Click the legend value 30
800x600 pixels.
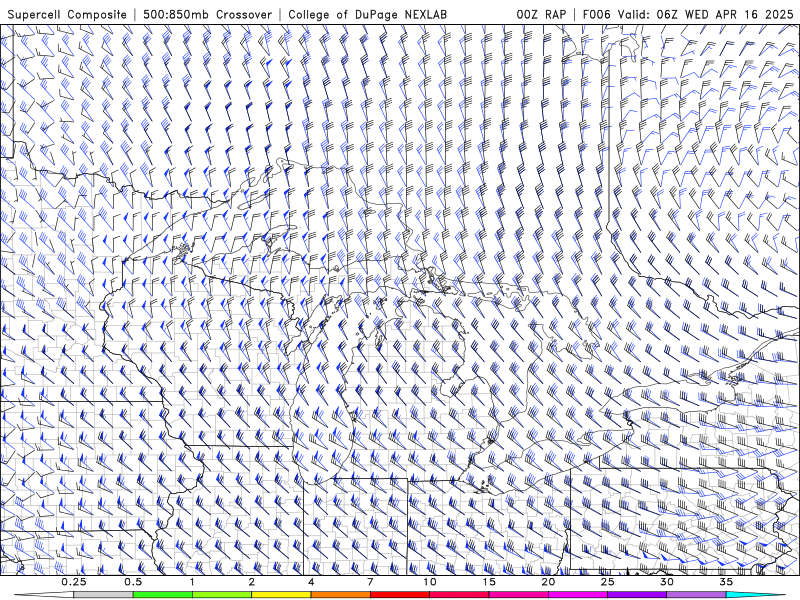tap(667, 582)
